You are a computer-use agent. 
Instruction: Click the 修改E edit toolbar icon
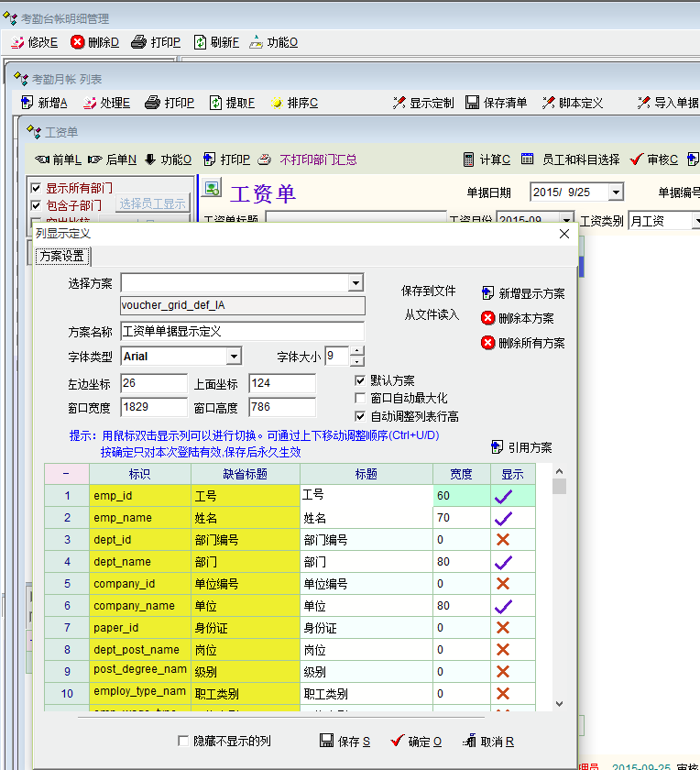point(17,42)
